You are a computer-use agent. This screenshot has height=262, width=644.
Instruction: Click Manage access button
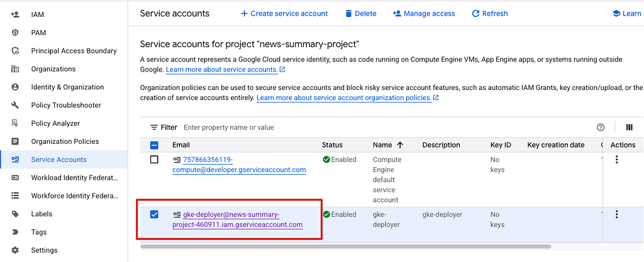[x=424, y=14]
